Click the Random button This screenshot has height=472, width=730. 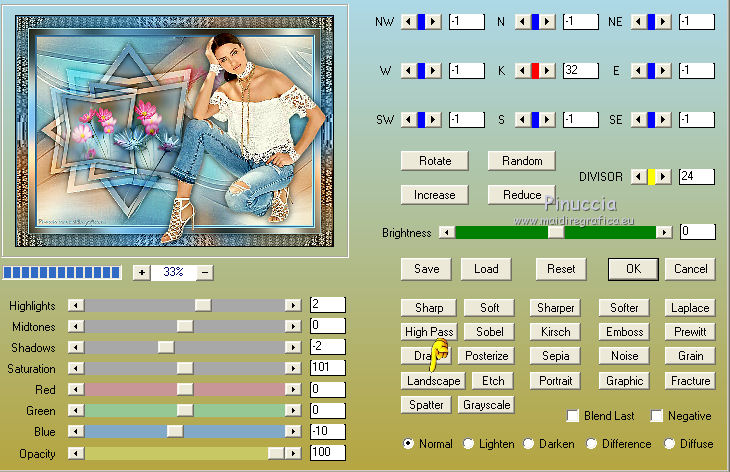[522, 161]
